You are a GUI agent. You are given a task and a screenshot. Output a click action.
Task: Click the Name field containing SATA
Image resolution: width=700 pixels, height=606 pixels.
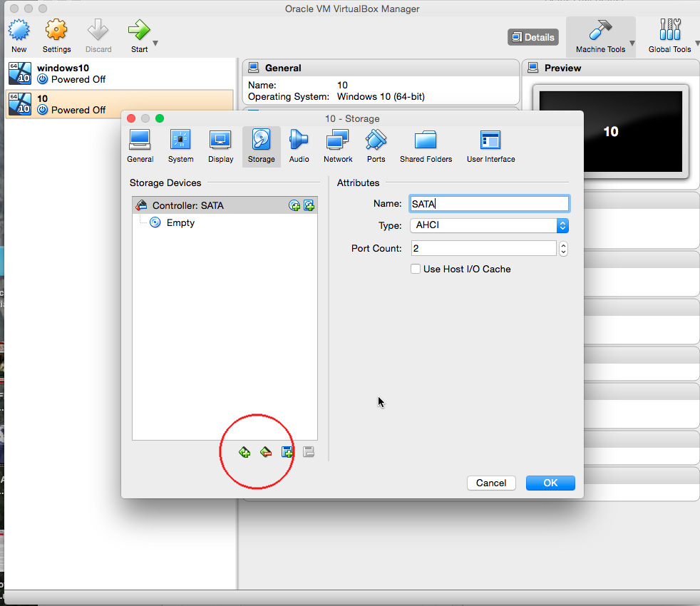(489, 204)
